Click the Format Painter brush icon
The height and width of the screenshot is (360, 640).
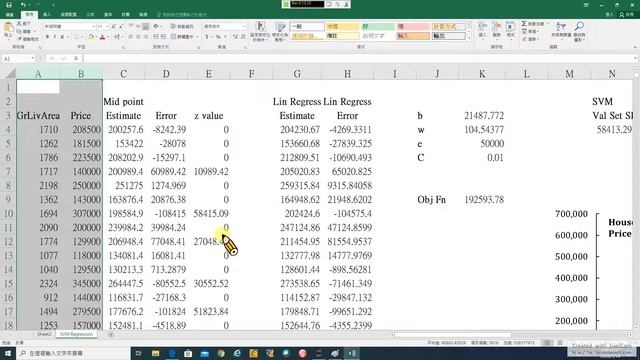(19, 39)
